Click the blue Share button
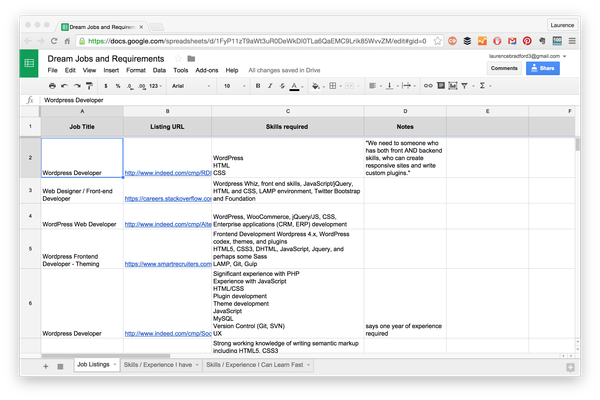This screenshot has width=600, height=400. click(x=543, y=68)
